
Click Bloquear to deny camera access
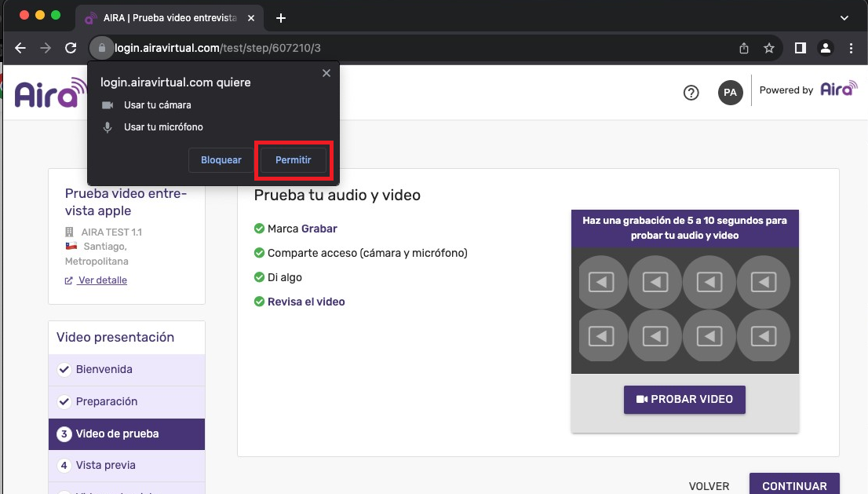click(221, 160)
